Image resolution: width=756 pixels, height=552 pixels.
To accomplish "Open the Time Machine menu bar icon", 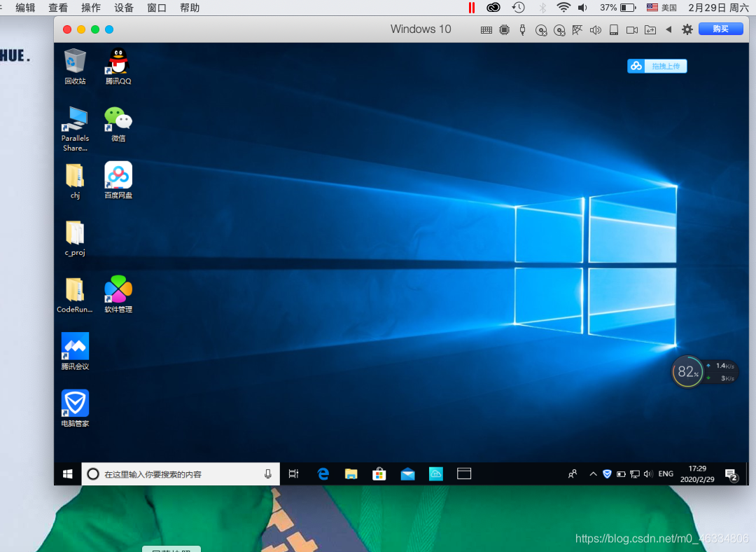I will click(x=518, y=7).
